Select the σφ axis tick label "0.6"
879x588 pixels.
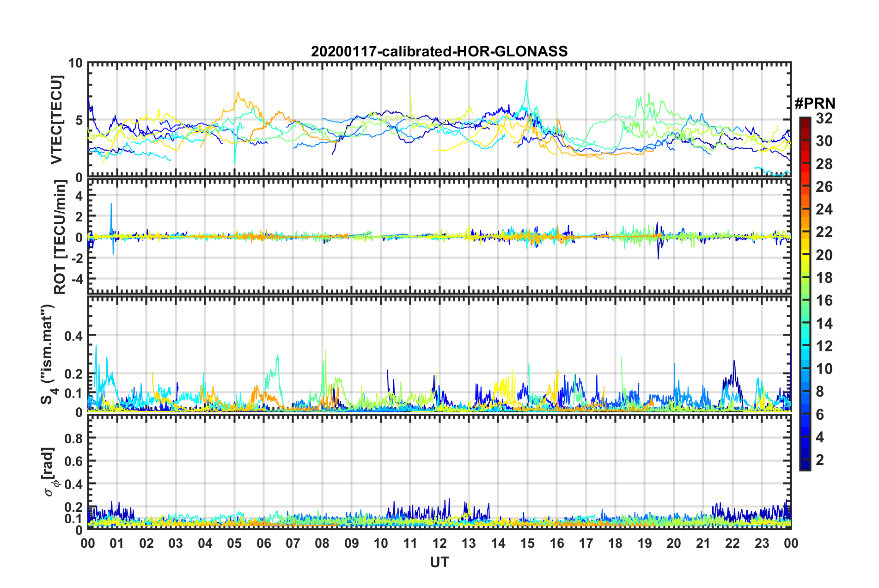coord(73,461)
